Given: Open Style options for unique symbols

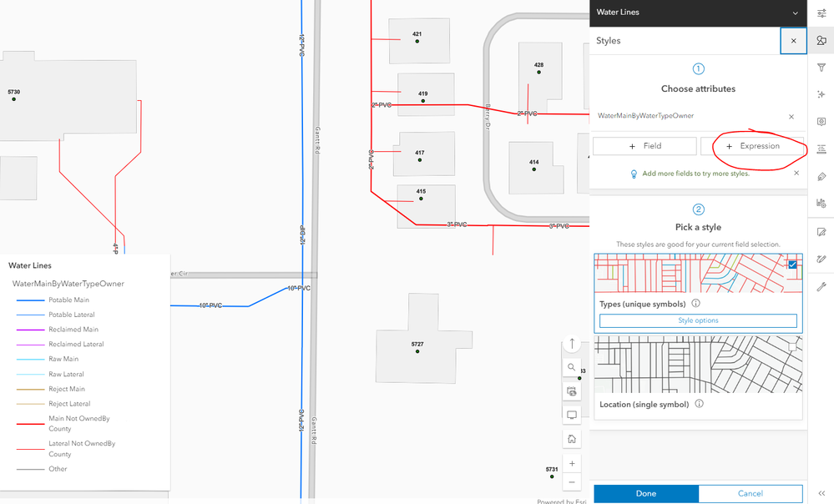Looking at the screenshot, I should pyautogui.click(x=698, y=320).
